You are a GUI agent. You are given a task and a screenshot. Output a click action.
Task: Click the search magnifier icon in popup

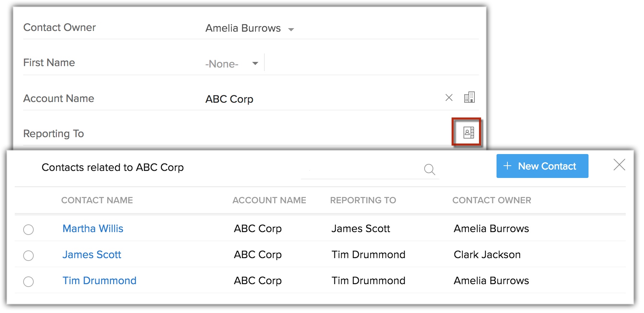point(429,170)
